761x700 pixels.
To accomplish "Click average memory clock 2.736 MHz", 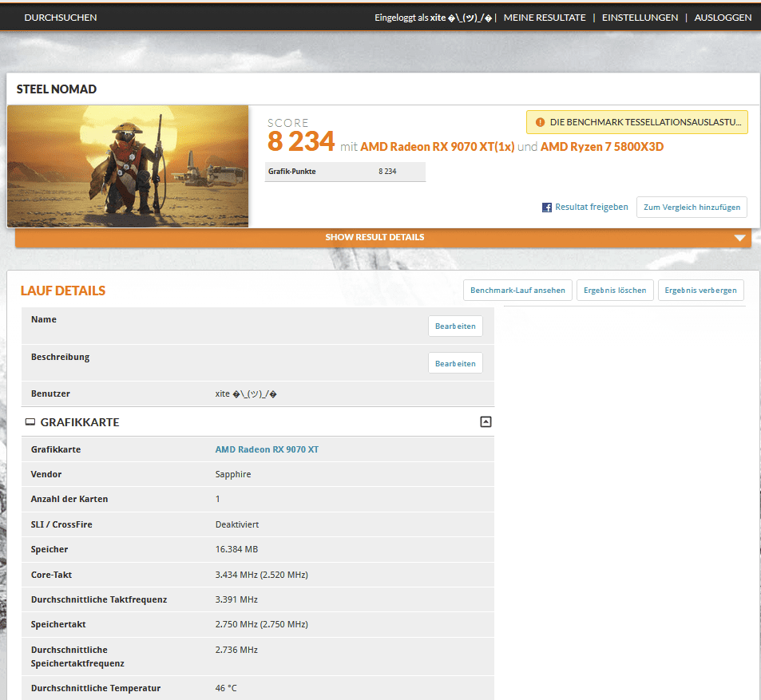I will (x=236, y=650).
